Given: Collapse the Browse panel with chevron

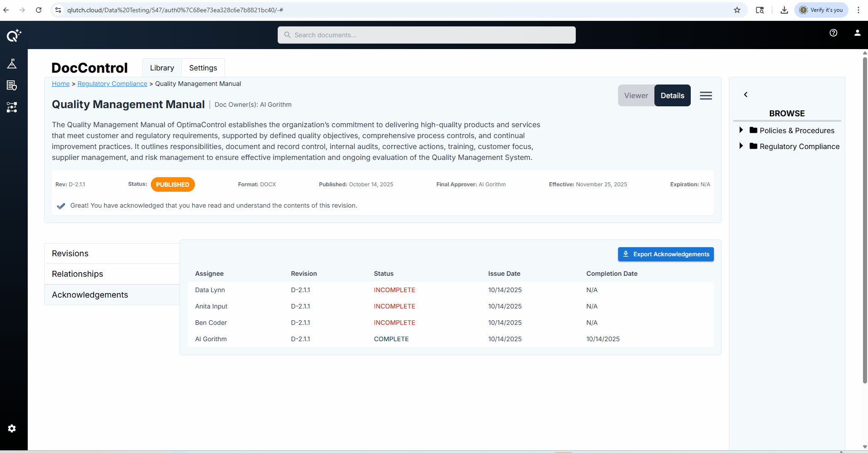Looking at the screenshot, I should tap(746, 95).
